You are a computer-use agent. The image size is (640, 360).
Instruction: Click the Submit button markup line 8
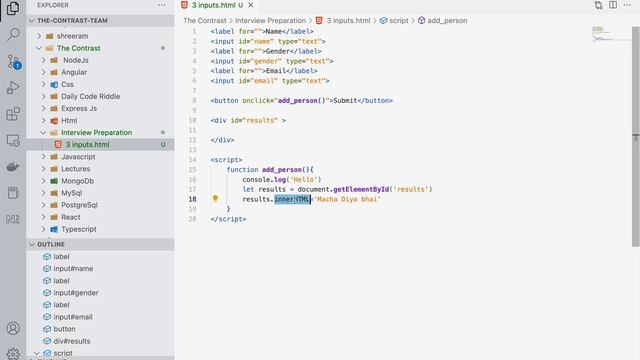click(302, 100)
